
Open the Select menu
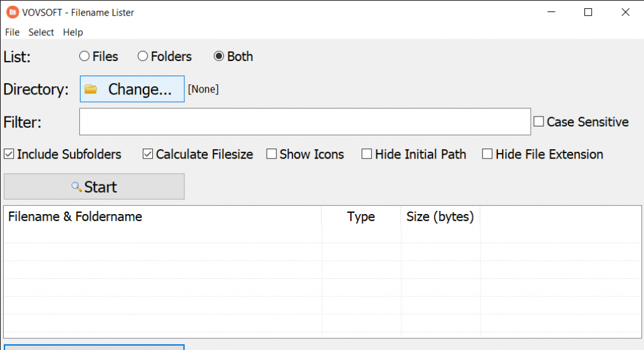(x=41, y=32)
